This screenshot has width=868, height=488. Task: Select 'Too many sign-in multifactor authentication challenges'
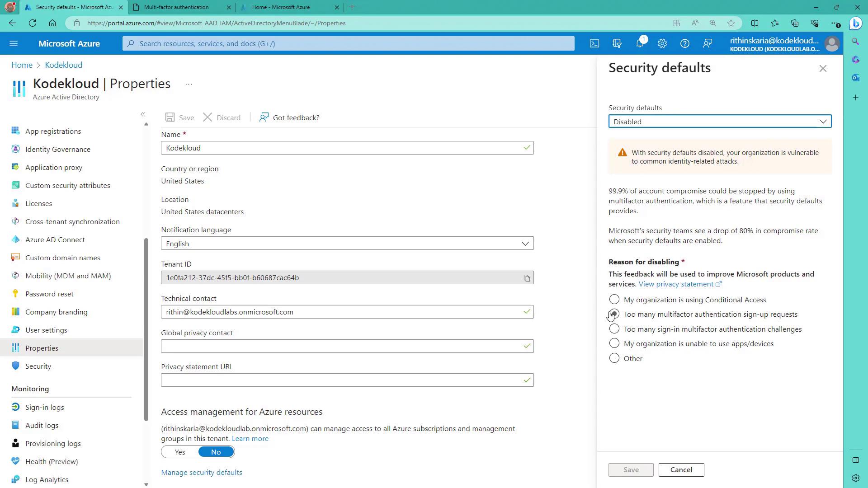pyautogui.click(x=614, y=329)
